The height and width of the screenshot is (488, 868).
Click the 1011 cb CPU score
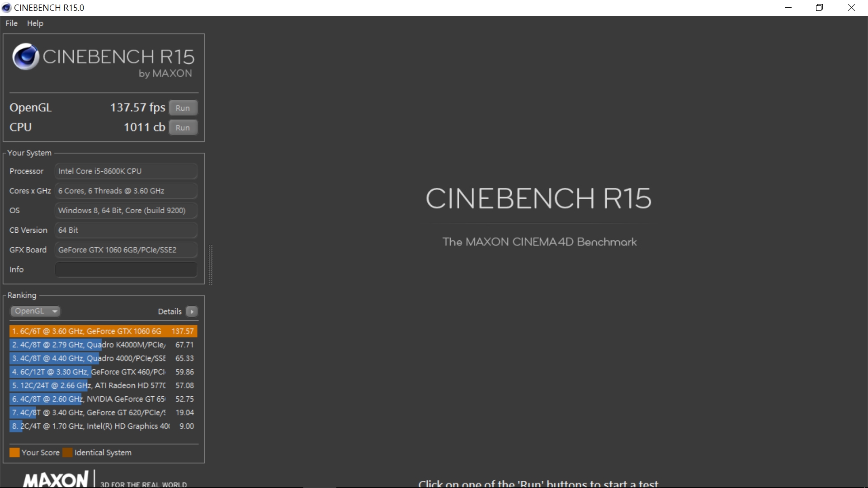point(145,127)
